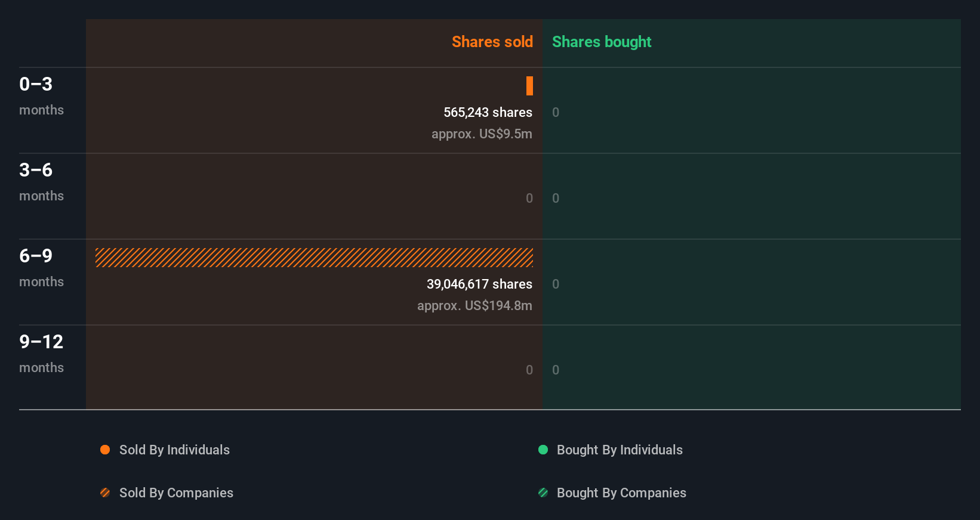Screen dimensions: 980x520
Task: Click the Bought By Companies legend label
Action: tap(621, 493)
